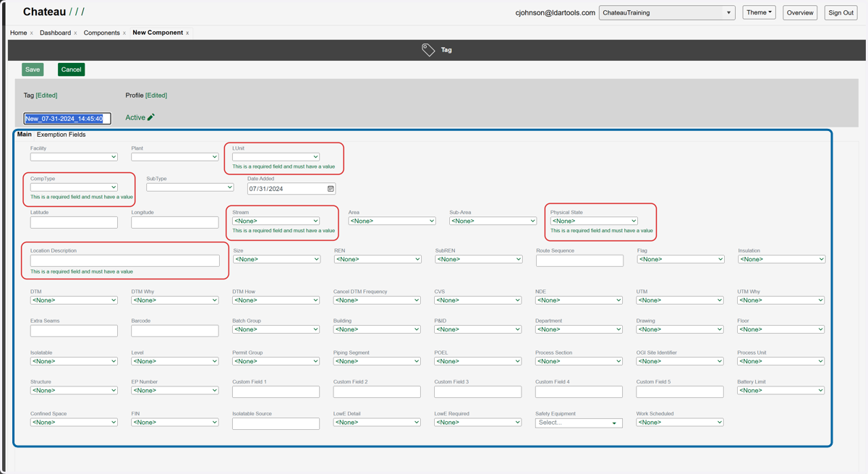
Task: Open the Department dropdown
Action: point(579,329)
